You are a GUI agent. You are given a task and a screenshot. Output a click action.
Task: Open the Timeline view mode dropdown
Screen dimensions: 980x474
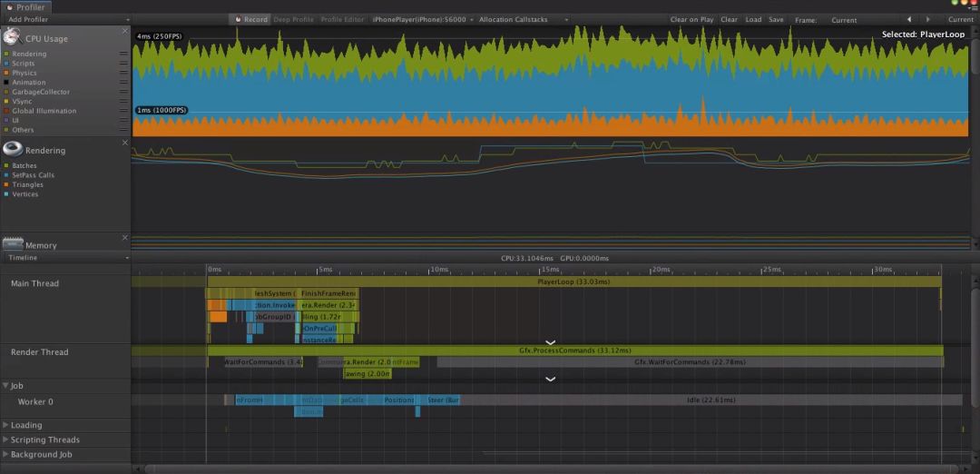coord(65,258)
